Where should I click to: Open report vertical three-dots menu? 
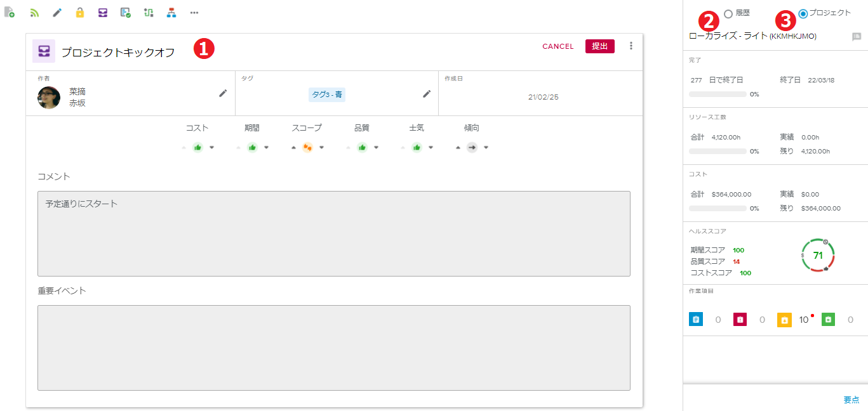tap(631, 46)
